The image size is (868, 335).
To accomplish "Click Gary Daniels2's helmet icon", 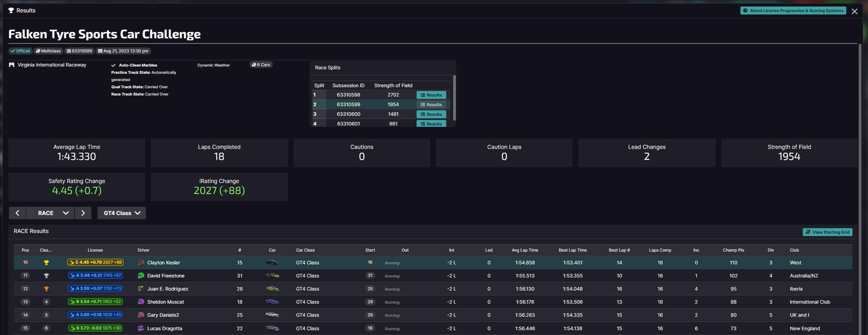I will [x=141, y=315].
